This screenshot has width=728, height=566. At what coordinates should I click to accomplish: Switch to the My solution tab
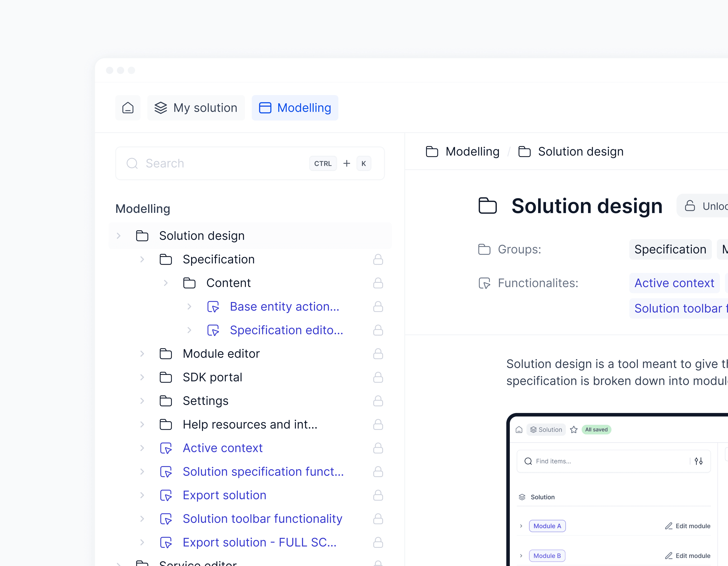[196, 108]
